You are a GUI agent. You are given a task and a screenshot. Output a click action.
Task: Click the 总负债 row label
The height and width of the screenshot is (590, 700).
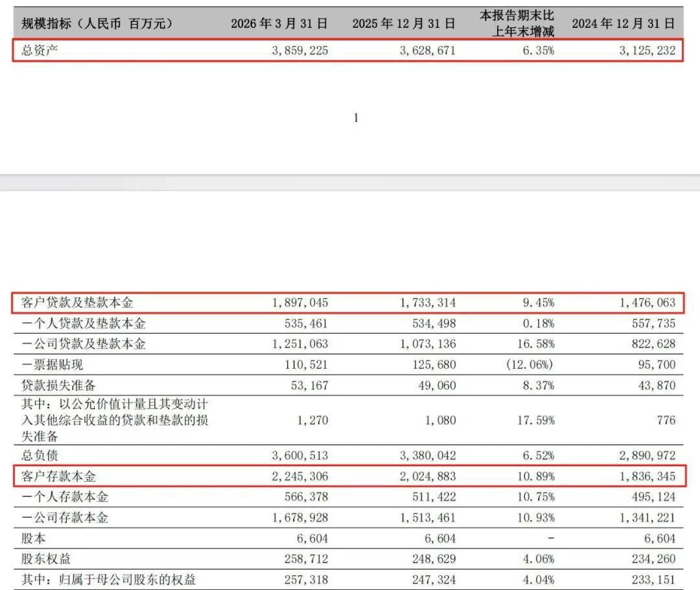tap(40, 455)
